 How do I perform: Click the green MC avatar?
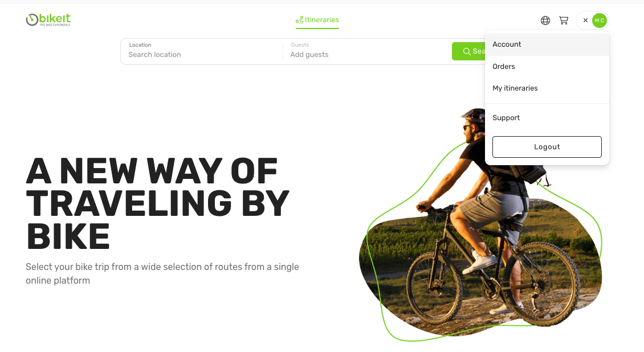coord(599,21)
